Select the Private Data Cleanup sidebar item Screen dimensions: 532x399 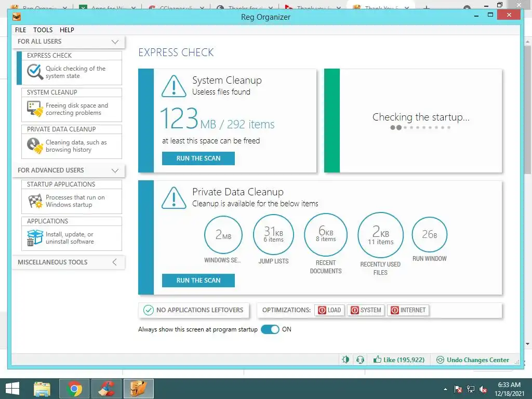[x=72, y=142]
